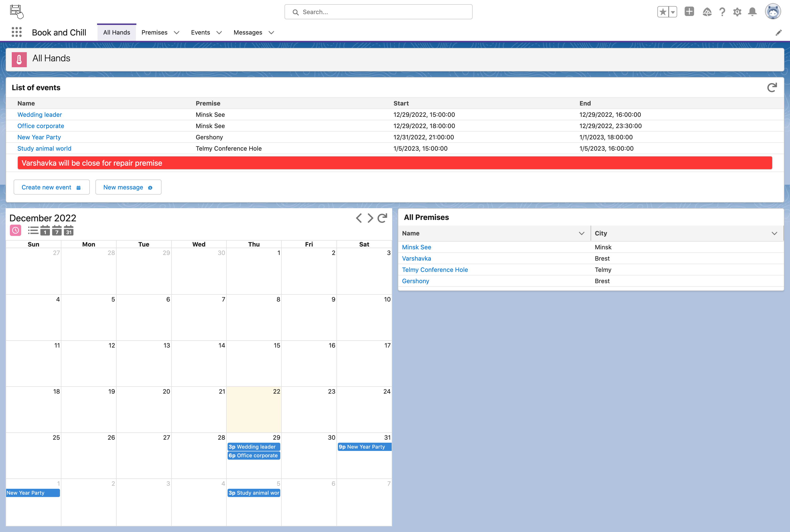Select the All Hands tab
This screenshot has width=790, height=532.
116,33
